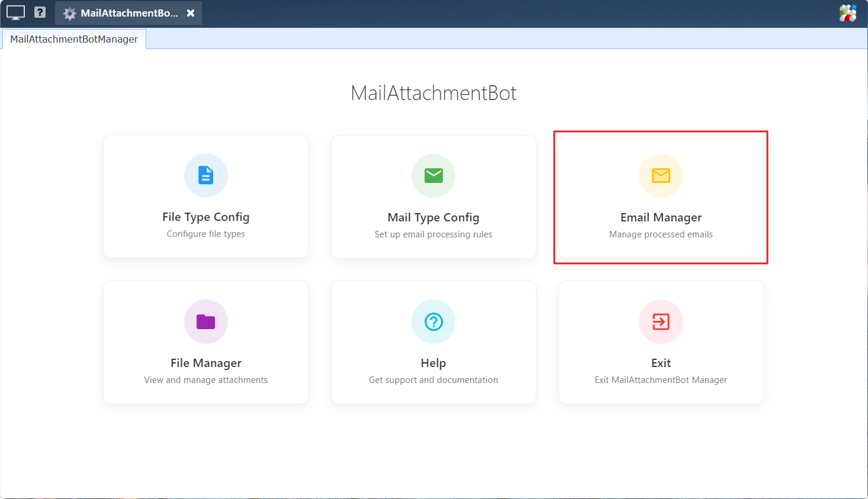Click the purple File Manager folder icon
Image resolution: width=868 pixels, height=499 pixels.
click(205, 321)
